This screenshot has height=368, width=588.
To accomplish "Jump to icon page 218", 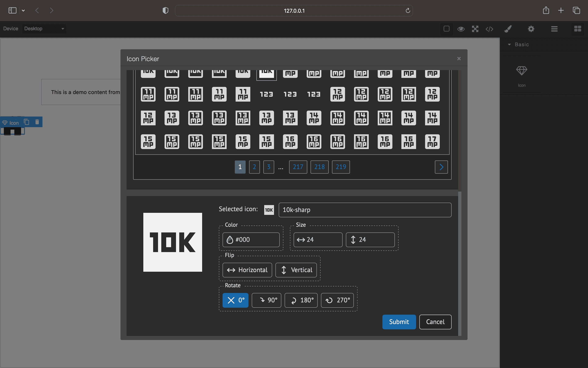I will click(320, 167).
